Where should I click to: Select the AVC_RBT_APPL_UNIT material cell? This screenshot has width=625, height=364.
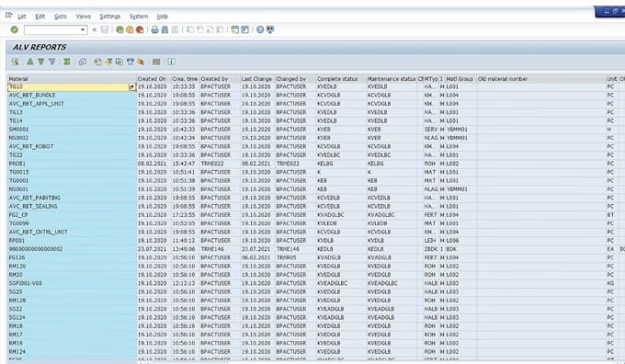click(72, 104)
